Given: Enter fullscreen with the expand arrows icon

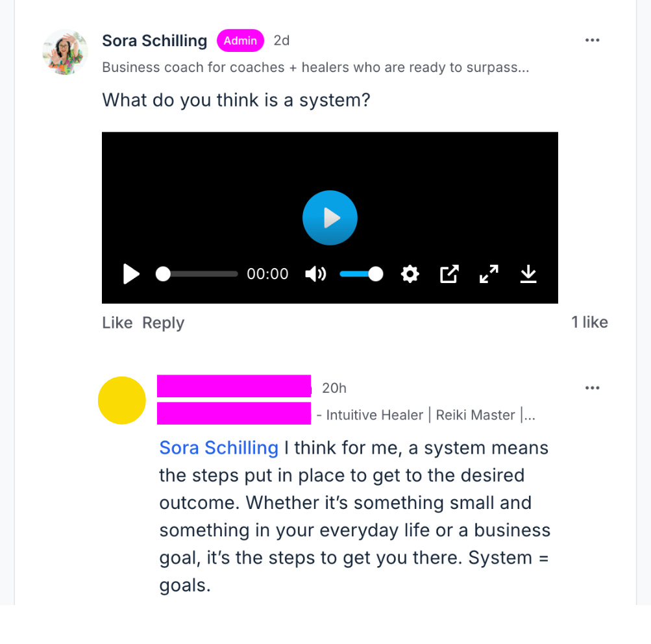Looking at the screenshot, I should (489, 274).
